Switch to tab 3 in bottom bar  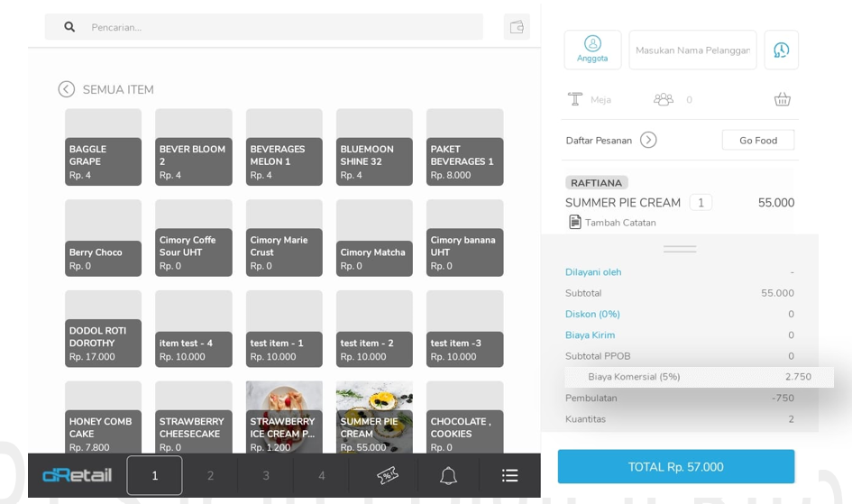point(266,475)
